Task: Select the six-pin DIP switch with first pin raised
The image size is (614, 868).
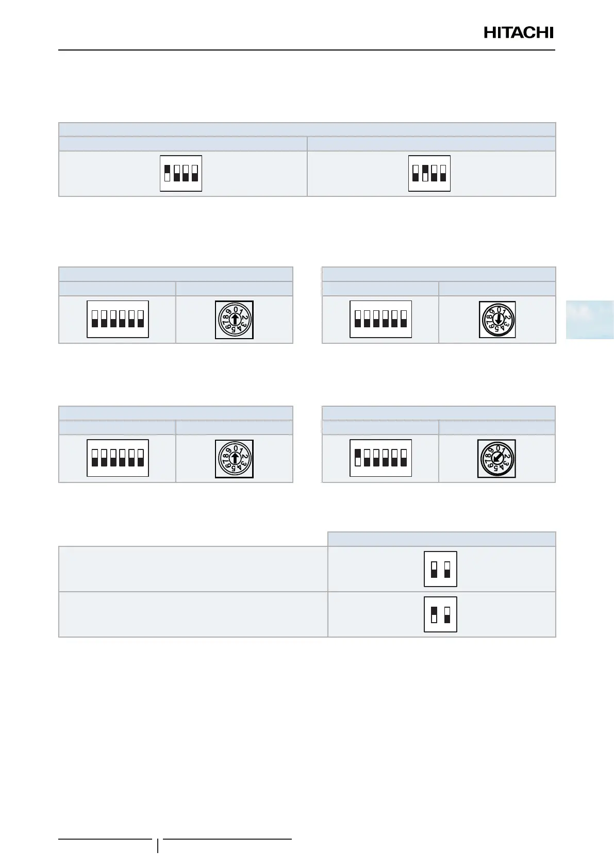Action: (380, 458)
